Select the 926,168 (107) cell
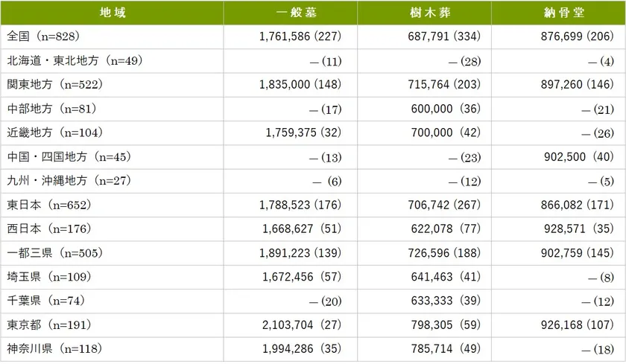 tap(576, 325)
